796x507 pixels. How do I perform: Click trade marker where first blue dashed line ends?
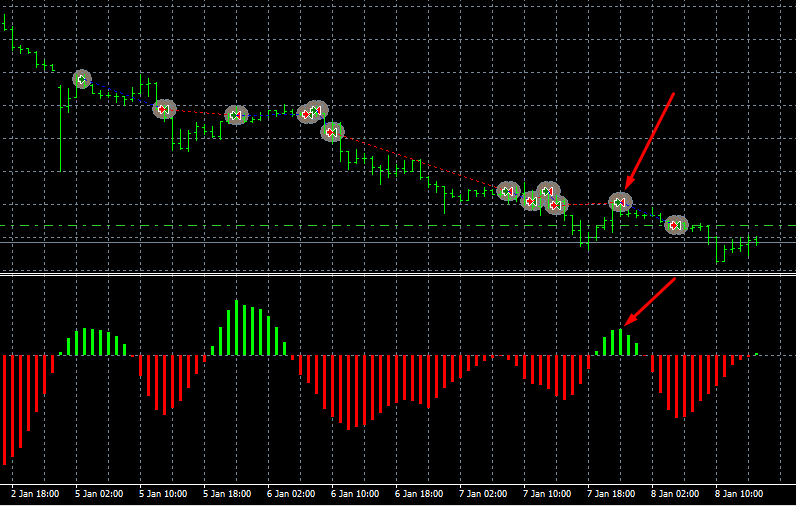point(164,109)
